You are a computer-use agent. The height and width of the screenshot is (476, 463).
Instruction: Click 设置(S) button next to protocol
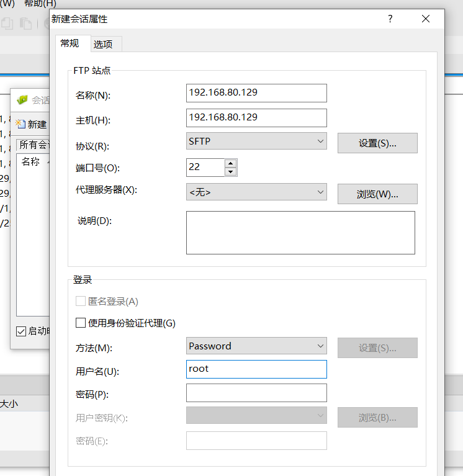(377, 143)
